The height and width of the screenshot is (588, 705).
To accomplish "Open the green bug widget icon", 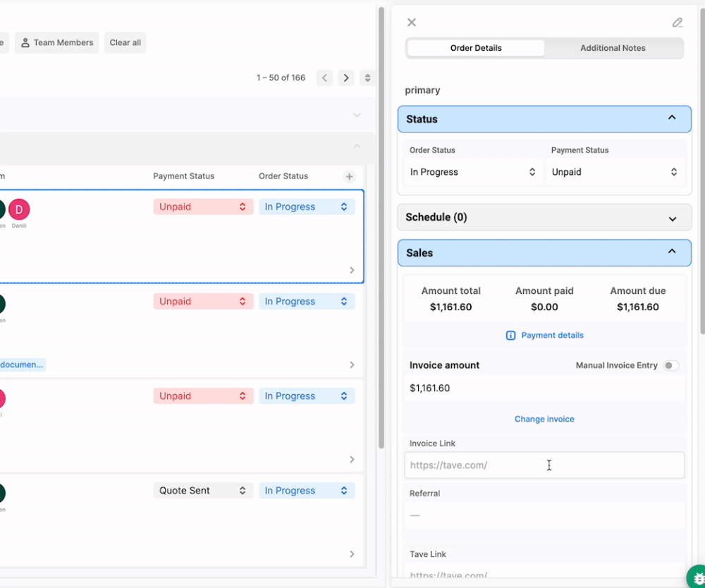I will (x=697, y=576).
